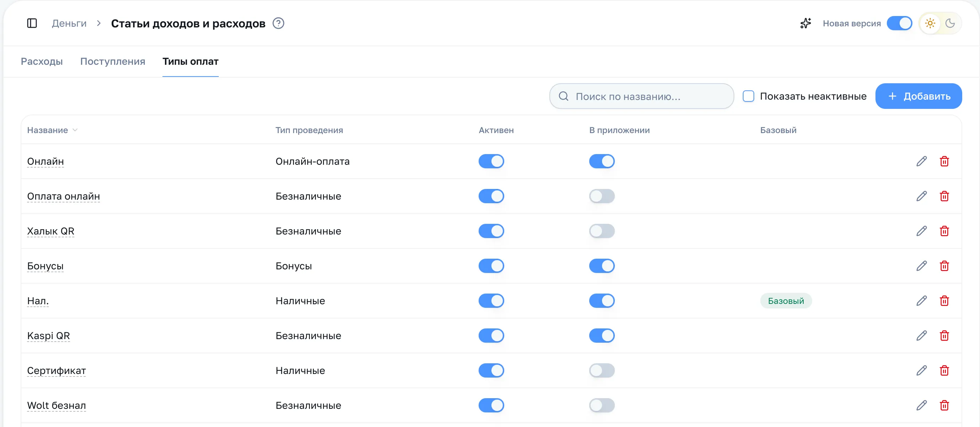
Task: Disable В приложении for Онлайн
Action: 602,161
